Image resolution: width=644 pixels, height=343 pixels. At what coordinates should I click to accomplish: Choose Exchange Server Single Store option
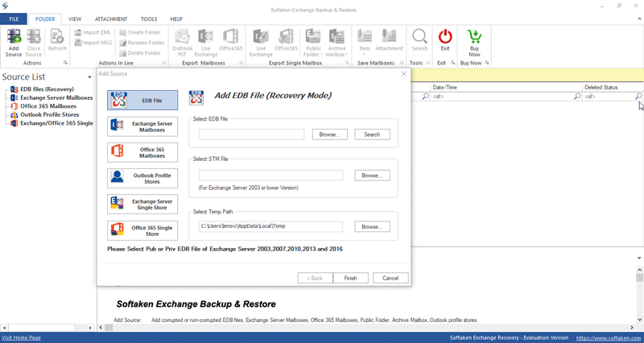click(x=142, y=205)
